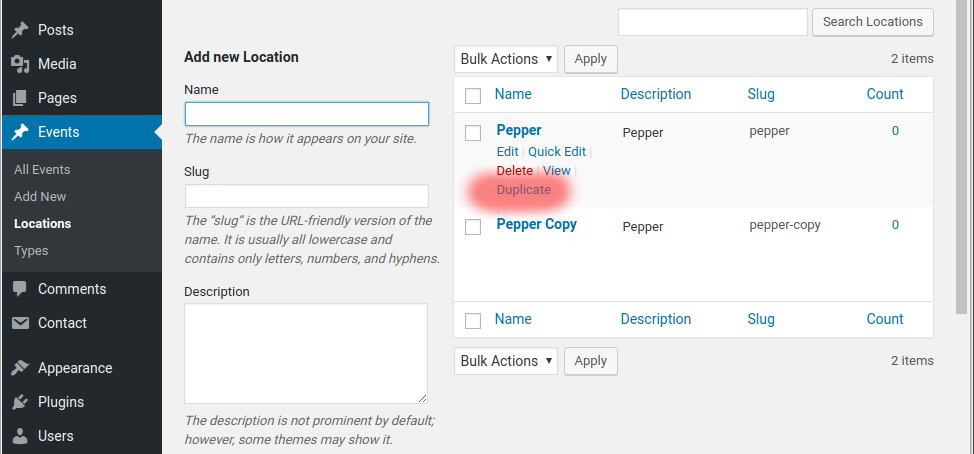Sort by Name in table header

[x=513, y=94]
